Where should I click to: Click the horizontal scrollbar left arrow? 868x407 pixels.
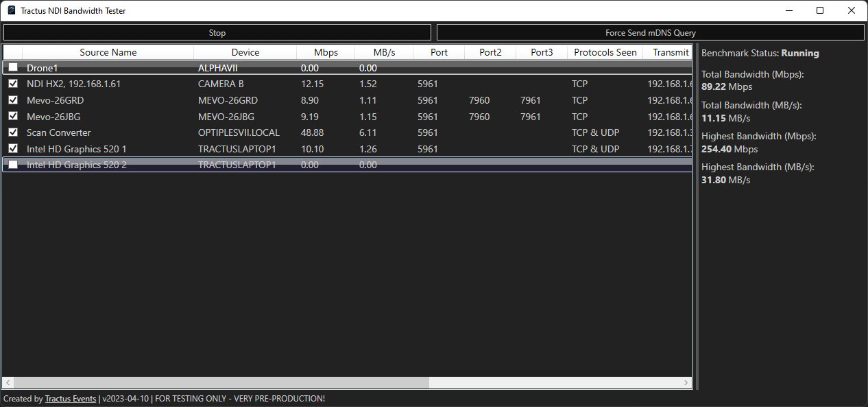point(8,382)
